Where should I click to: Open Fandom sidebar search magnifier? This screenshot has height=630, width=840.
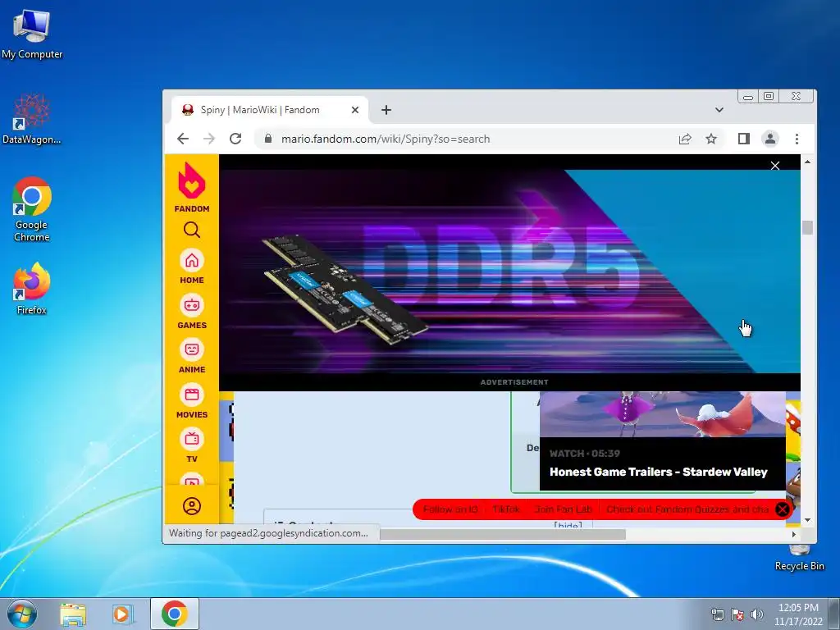(x=192, y=231)
